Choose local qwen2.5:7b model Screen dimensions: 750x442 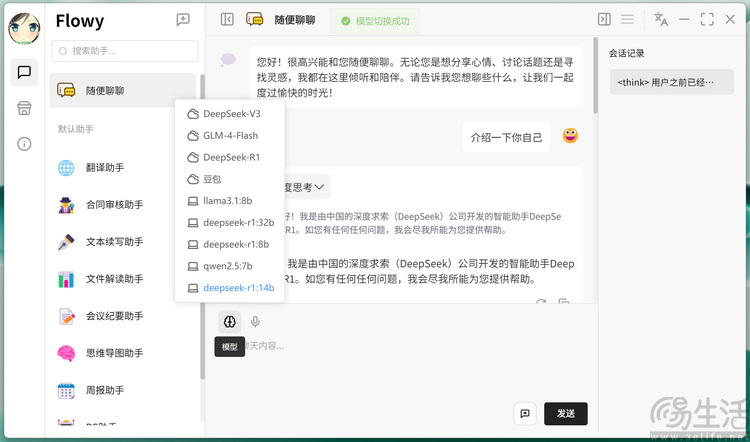point(230,266)
